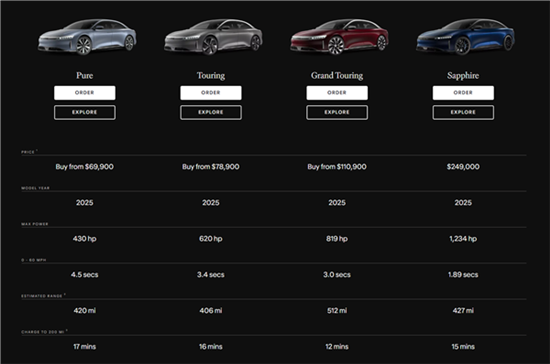Select the red Grand Touring car image
This screenshot has width=550, height=364.
point(340,37)
